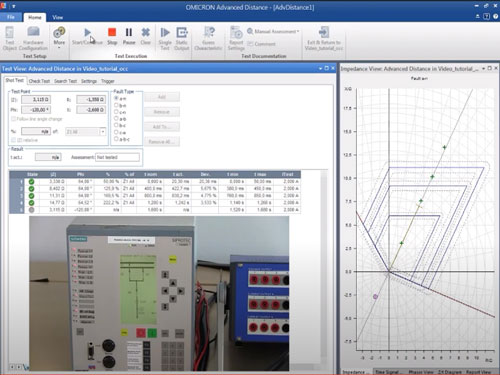Switch to the View ribbon tab
The height and width of the screenshot is (375, 500).
click(57, 17)
